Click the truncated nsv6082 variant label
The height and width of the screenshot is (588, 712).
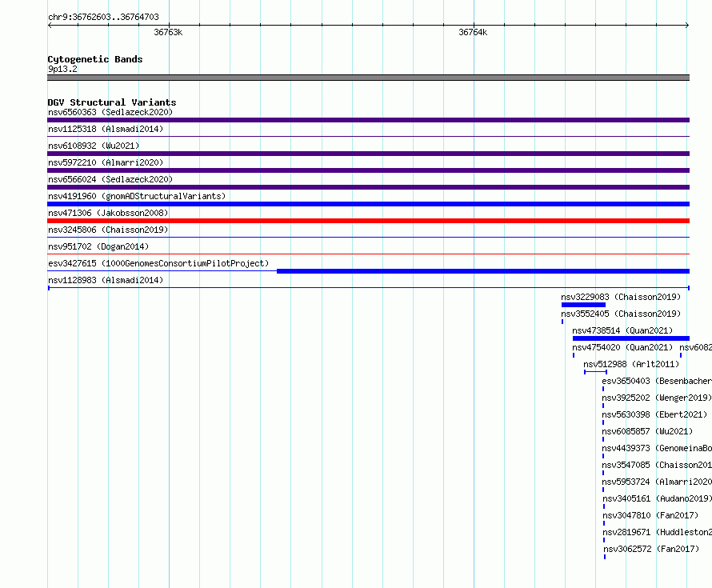click(696, 347)
